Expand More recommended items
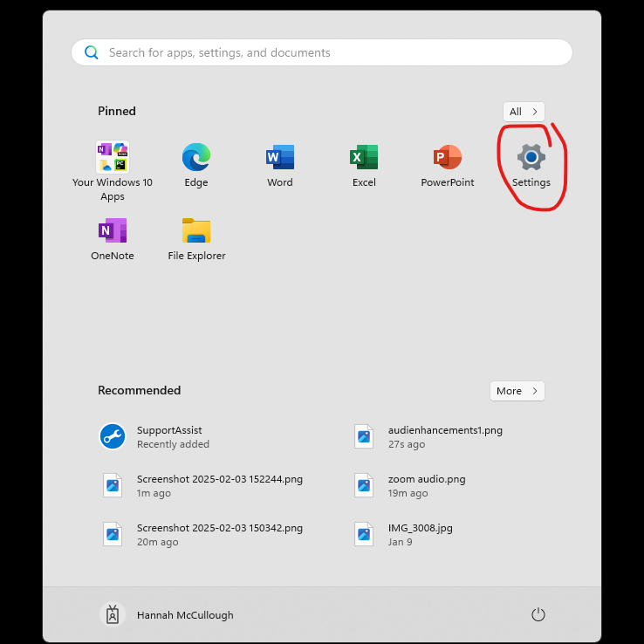The width and height of the screenshot is (644, 644). pos(517,391)
